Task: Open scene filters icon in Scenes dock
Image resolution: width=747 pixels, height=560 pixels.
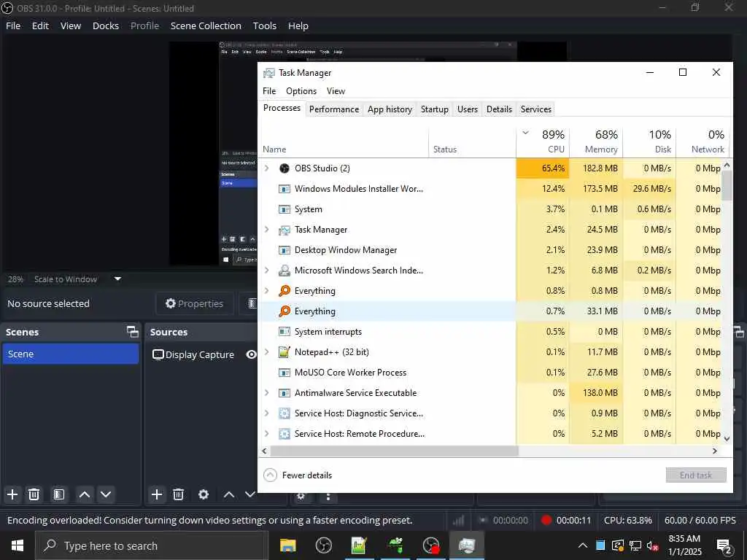Action: click(58, 494)
